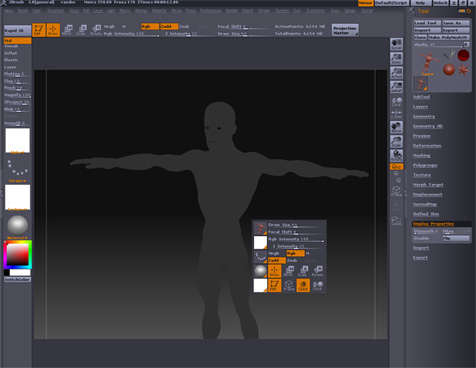The height and width of the screenshot is (368, 476).
Task: Toggle Flip in Display Properties
Action: pos(455,238)
